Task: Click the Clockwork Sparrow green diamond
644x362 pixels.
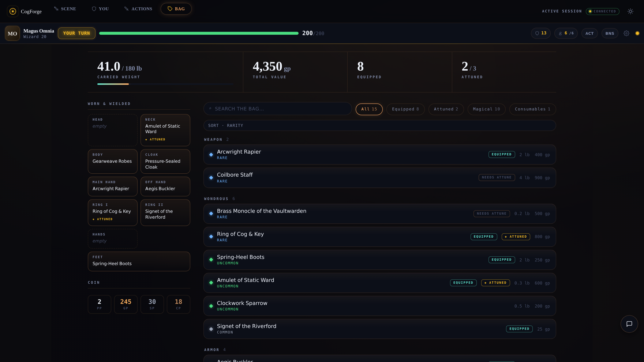Action: click(x=211, y=306)
